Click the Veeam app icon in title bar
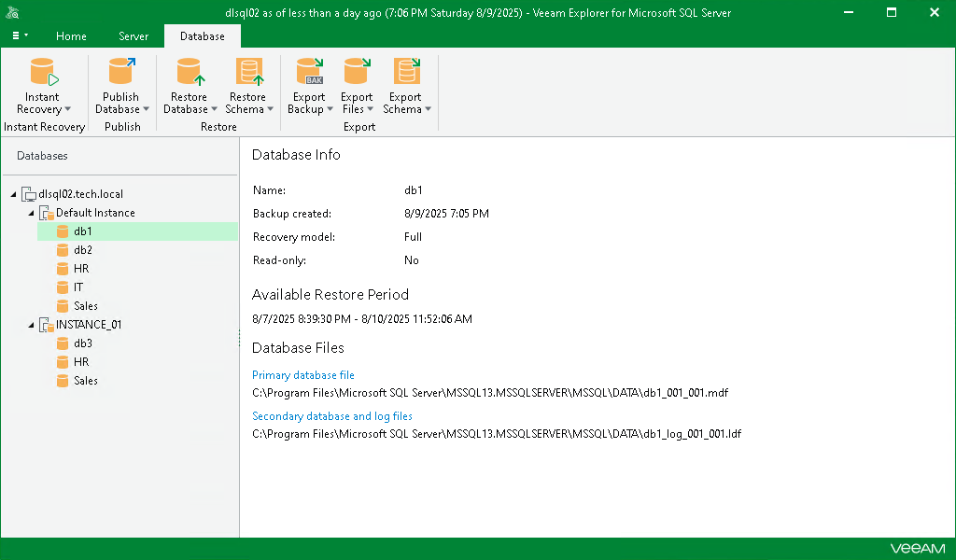Image resolution: width=956 pixels, height=560 pixels. [12, 12]
